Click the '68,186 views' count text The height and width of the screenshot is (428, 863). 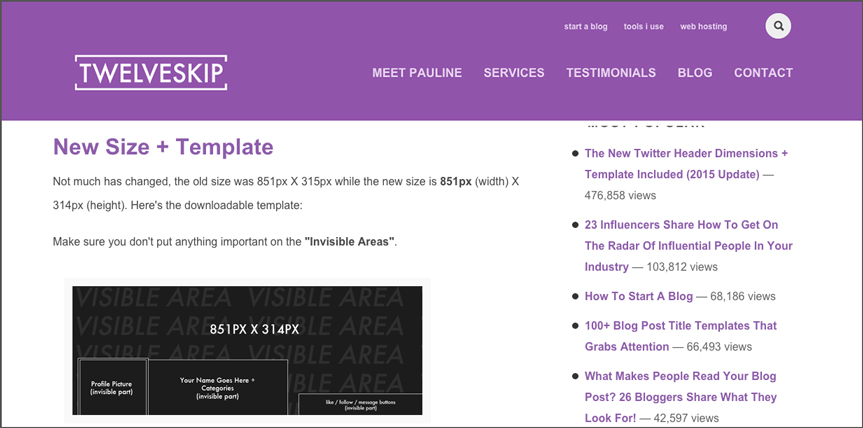[743, 296]
